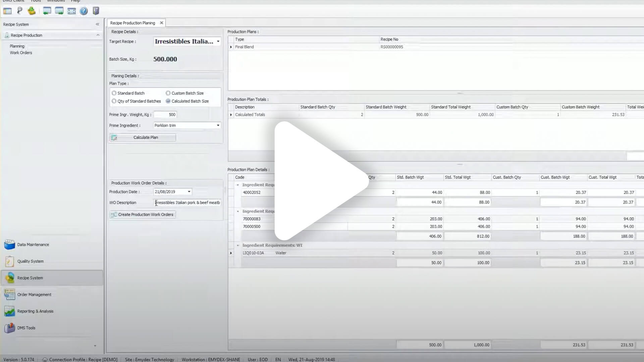Open the DMS Tools module
Screen dimensions: 644x362
[26, 328]
